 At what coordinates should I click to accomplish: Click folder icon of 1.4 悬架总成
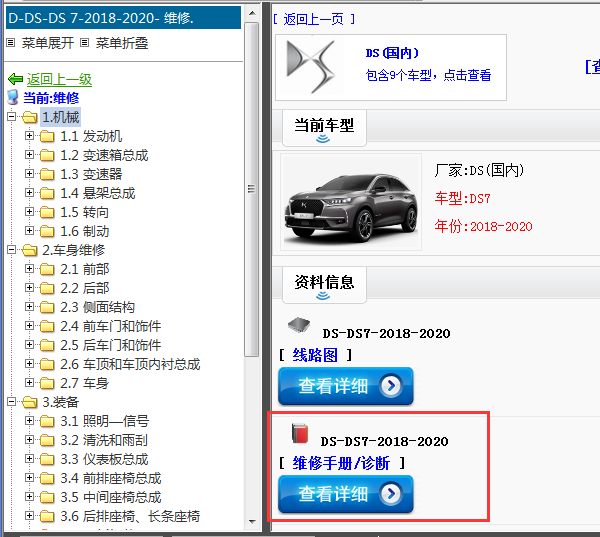coord(47,193)
